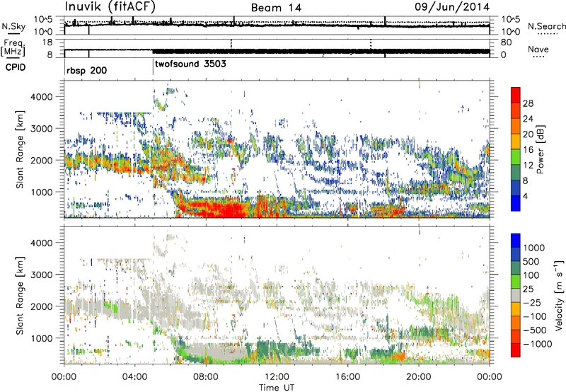This screenshot has height=392, width=566.
Task: Click the '28' power scale value
Action: (x=528, y=103)
